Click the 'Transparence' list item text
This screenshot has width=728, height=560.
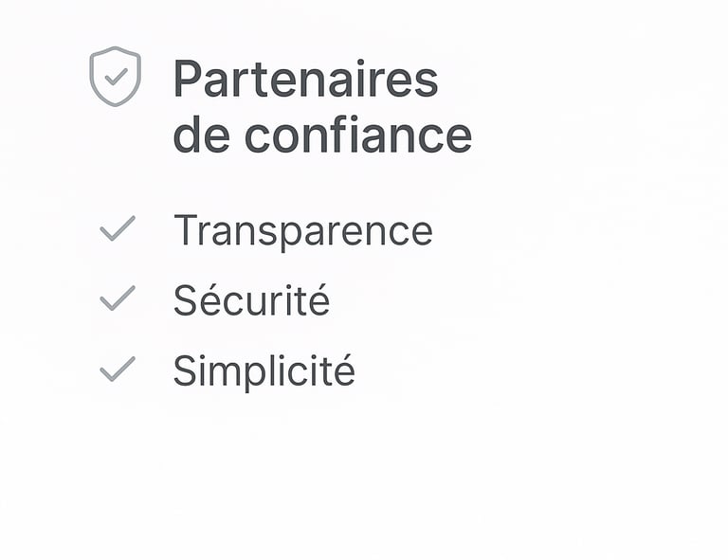click(302, 231)
